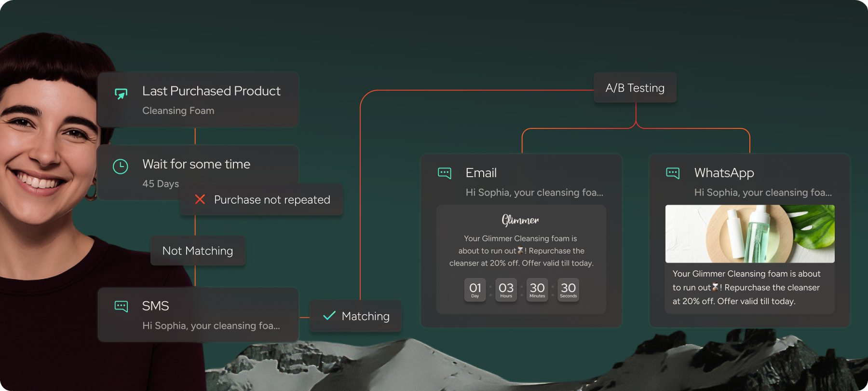Select the Matching branch label
This screenshot has width=868, height=391.
pyautogui.click(x=356, y=316)
